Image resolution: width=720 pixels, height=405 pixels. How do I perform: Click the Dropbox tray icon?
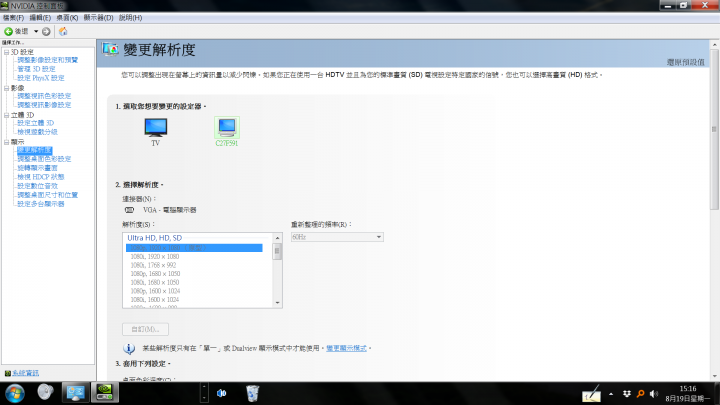(x=626, y=394)
